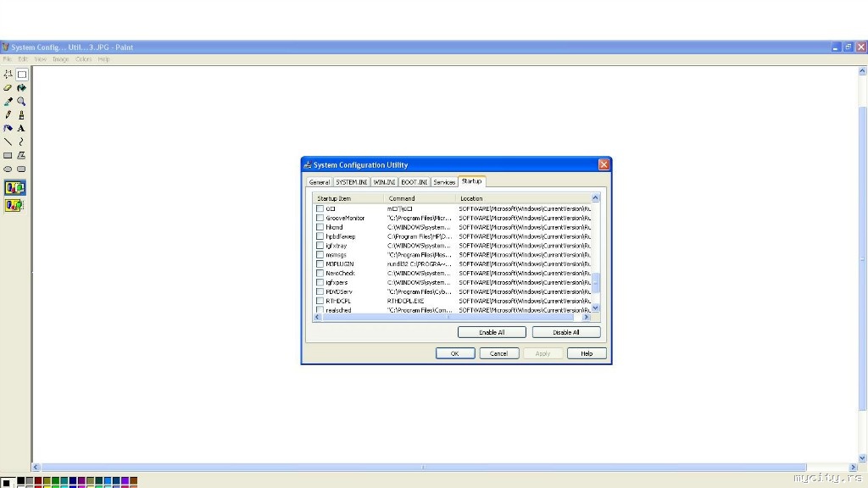
Task: Click startup list scroll-down arrow
Action: [596, 308]
